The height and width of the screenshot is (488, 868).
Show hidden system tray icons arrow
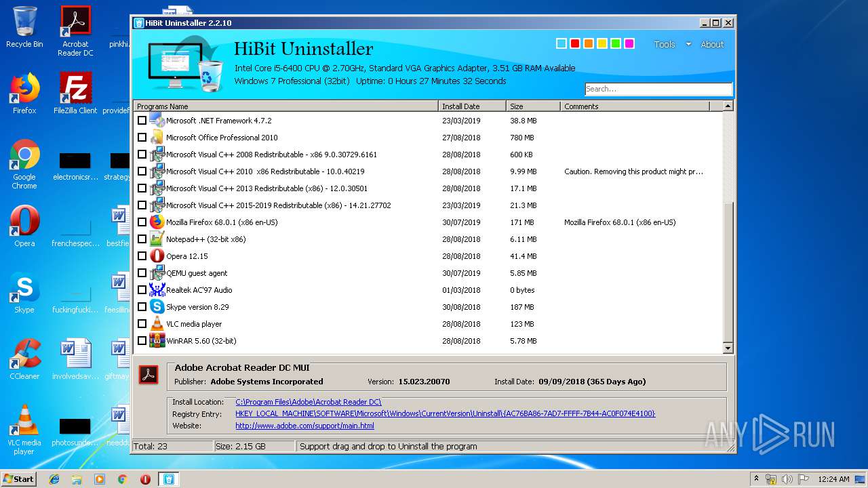click(x=756, y=479)
